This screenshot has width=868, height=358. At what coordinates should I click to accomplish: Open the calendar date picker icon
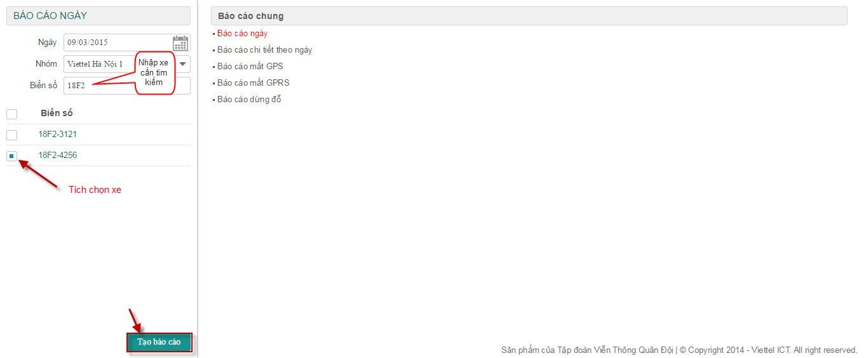tap(180, 43)
